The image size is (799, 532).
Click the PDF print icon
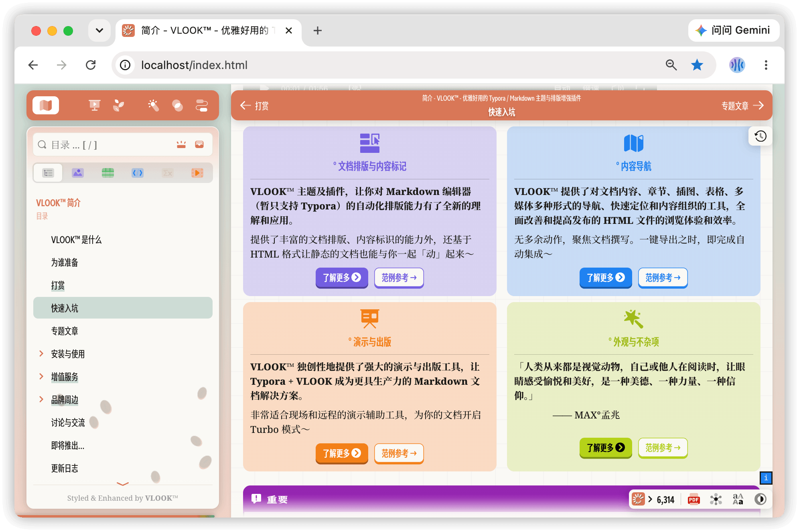(x=694, y=500)
